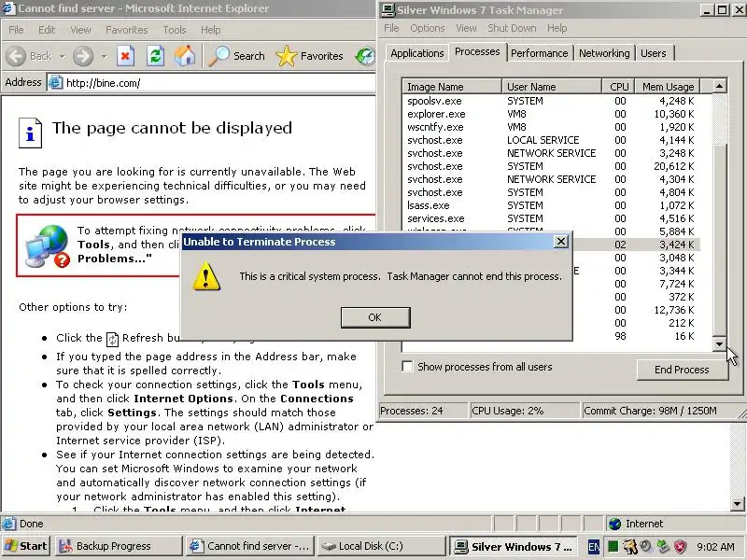
Task: Click the process list scroll down arrow
Action: coord(719,343)
